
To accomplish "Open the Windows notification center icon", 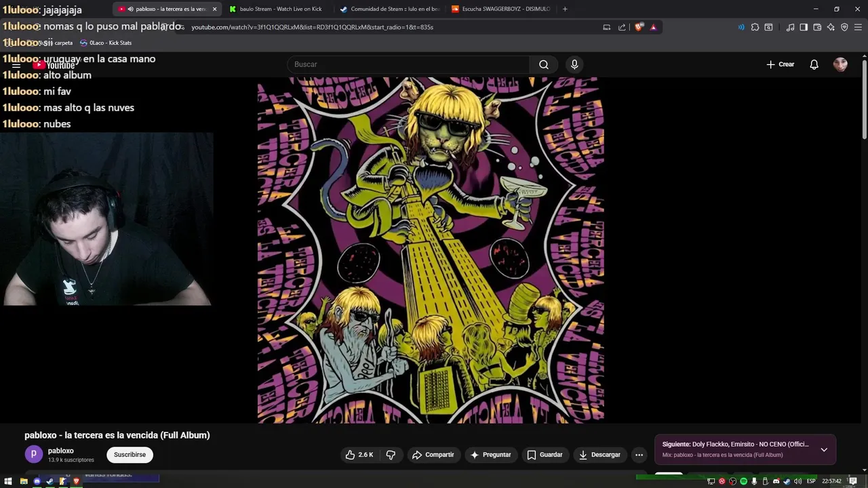I will [853, 481].
